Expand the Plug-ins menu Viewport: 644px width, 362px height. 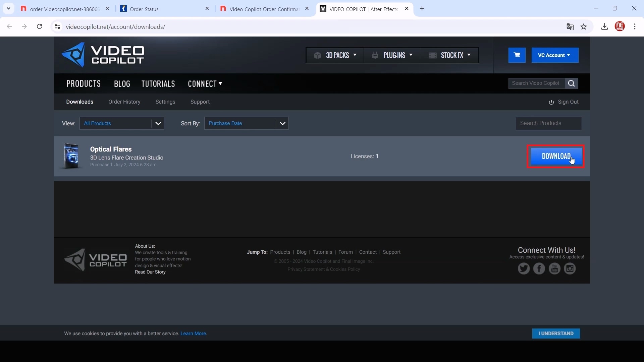click(392, 55)
